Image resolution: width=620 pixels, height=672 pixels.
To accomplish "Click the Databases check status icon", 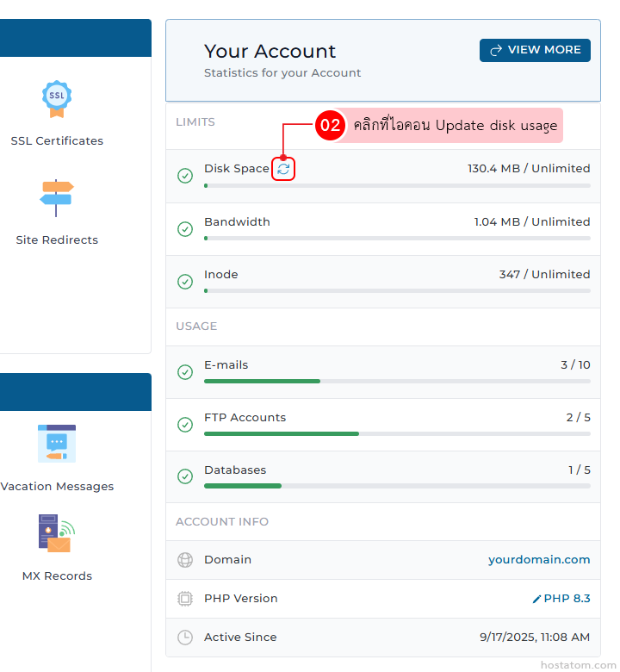I will [185, 476].
